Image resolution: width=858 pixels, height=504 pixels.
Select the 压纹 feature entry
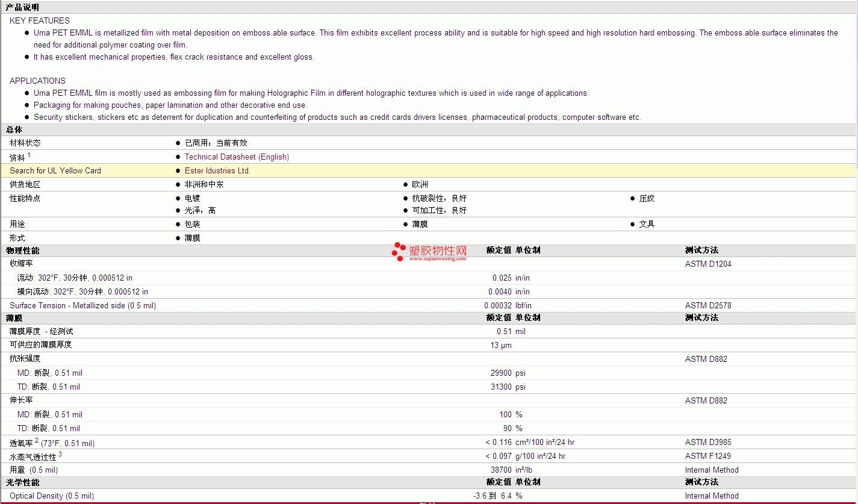coord(647,198)
